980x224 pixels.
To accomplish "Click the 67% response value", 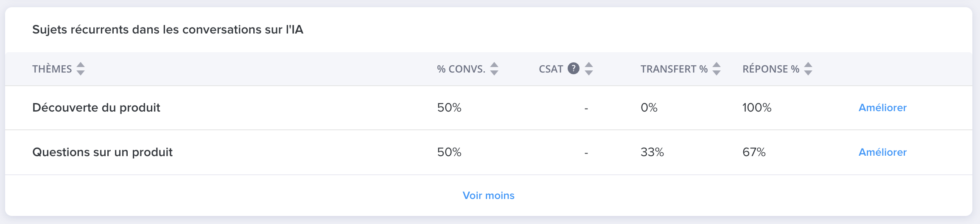I will click(x=754, y=152).
